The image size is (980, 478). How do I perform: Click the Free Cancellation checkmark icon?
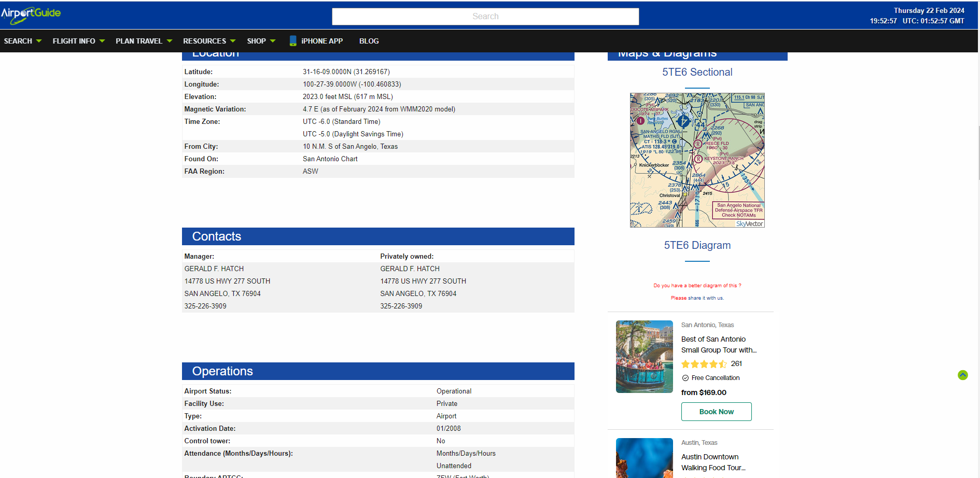[x=685, y=378]
